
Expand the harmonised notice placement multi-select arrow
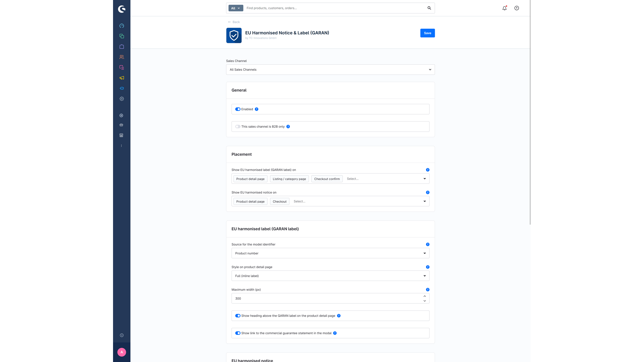[425, 201]
